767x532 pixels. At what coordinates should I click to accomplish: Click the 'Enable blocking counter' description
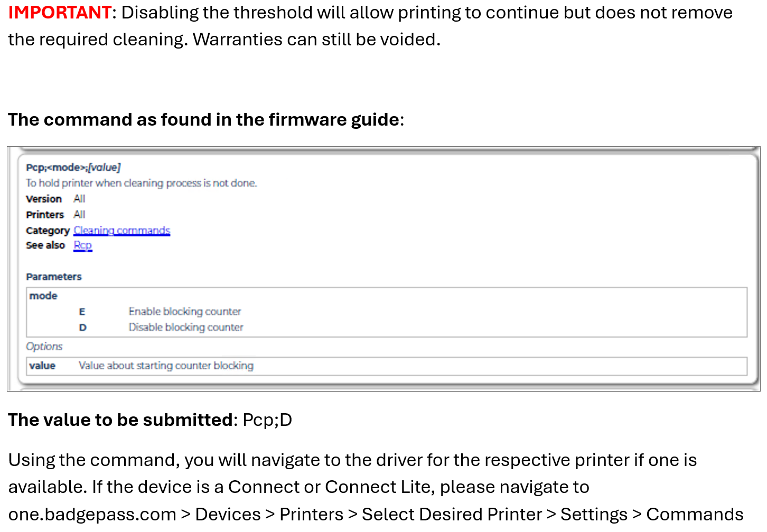click(x=185, y=311)
